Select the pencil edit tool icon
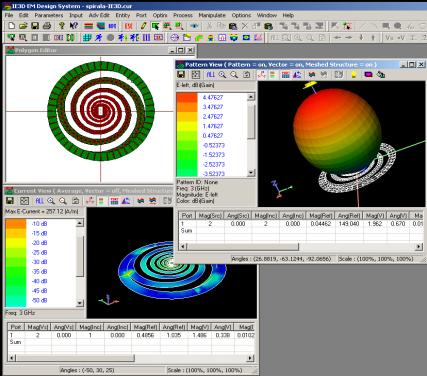 (143, 26)
